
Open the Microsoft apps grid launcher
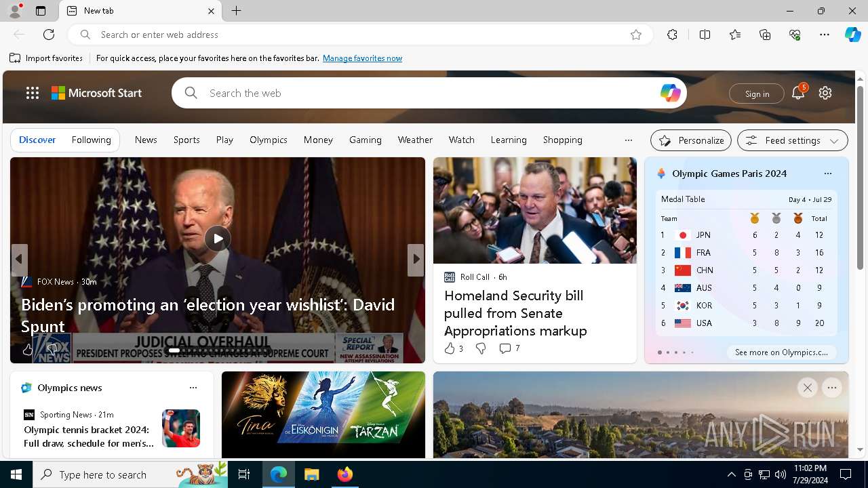tap(33, 93)
